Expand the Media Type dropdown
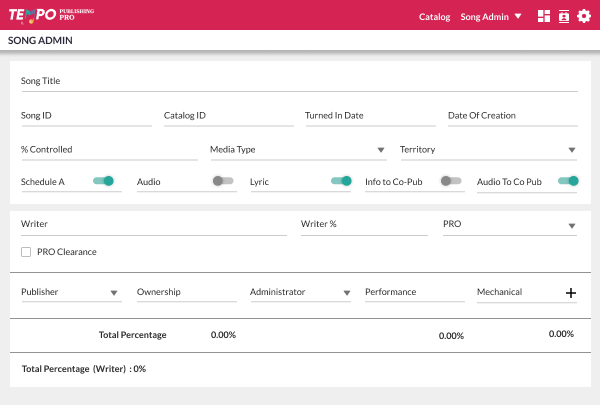600x405 pixels. 297,150
